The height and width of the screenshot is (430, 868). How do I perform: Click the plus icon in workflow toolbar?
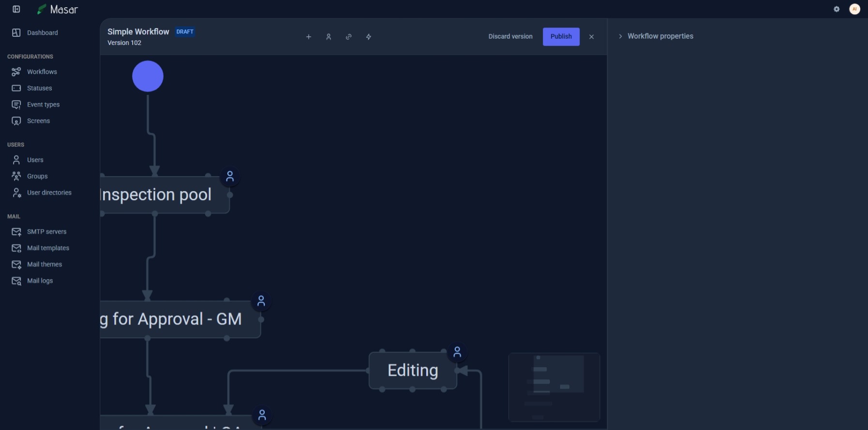pyautogui.click(x=309, y=37)
